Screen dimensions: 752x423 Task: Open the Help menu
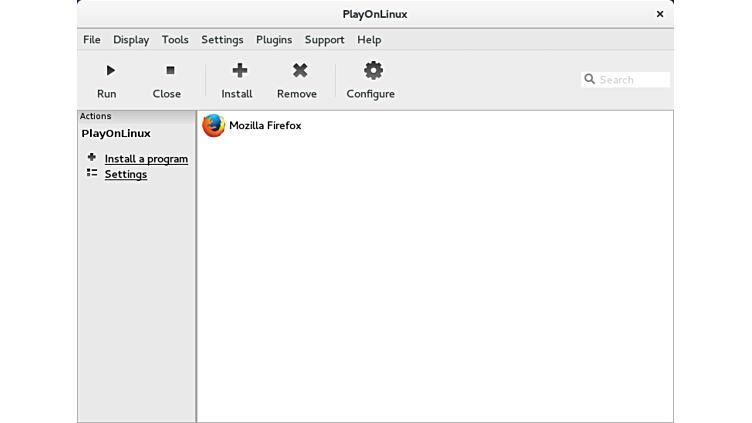(369, 40)
